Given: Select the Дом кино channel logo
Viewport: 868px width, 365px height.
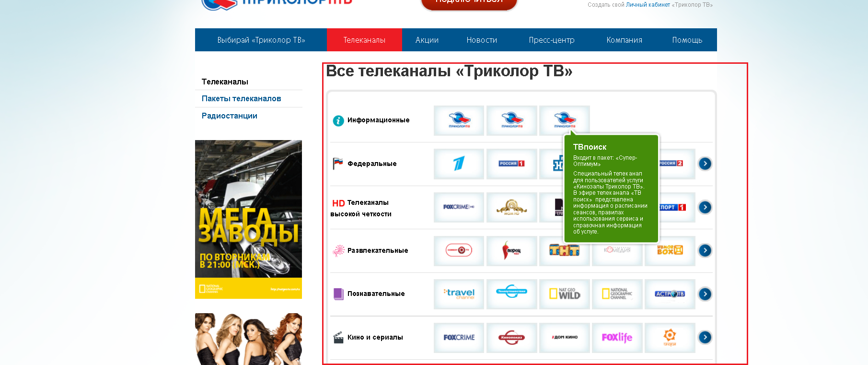Looking at the screenshot, I should coord(564,338).
